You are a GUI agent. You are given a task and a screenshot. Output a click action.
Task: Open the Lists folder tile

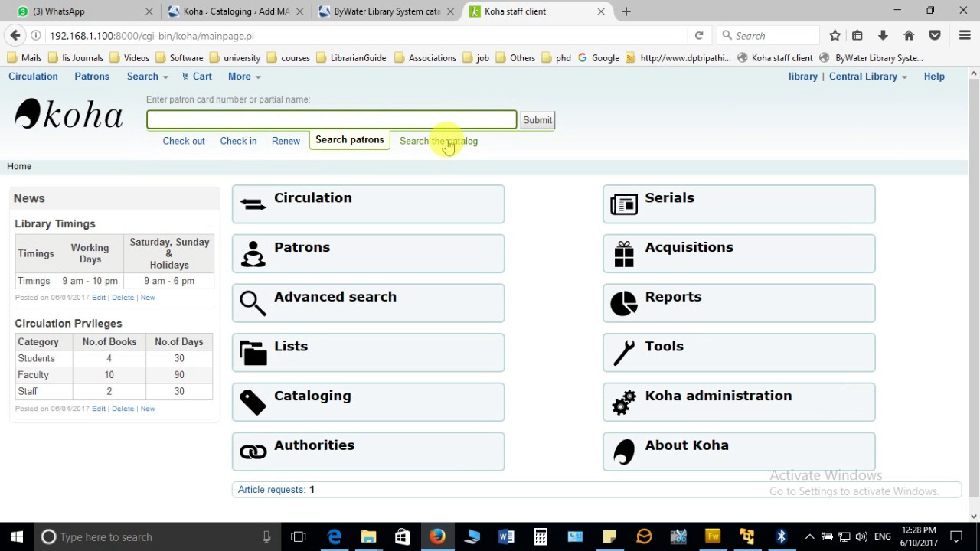click(368, 353)
